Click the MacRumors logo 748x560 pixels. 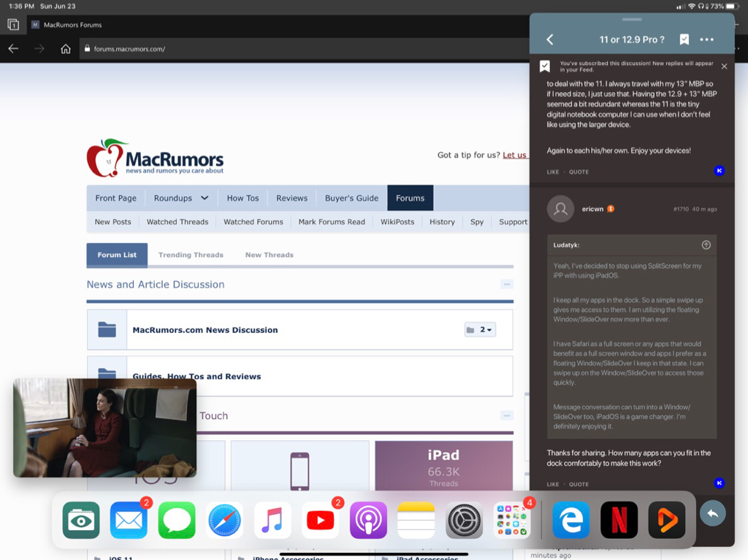155,158
